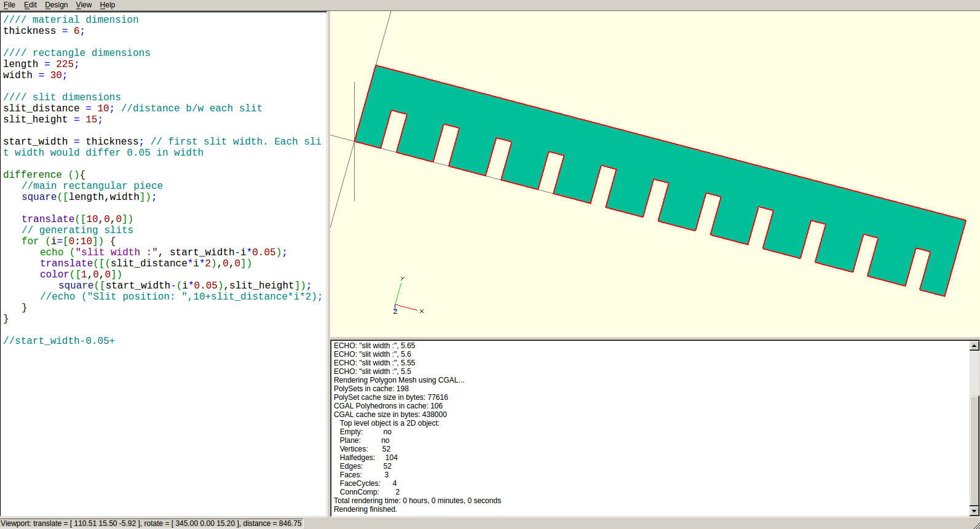
Task: Click the 'Plane: no' console line
Action: [365, 440]
